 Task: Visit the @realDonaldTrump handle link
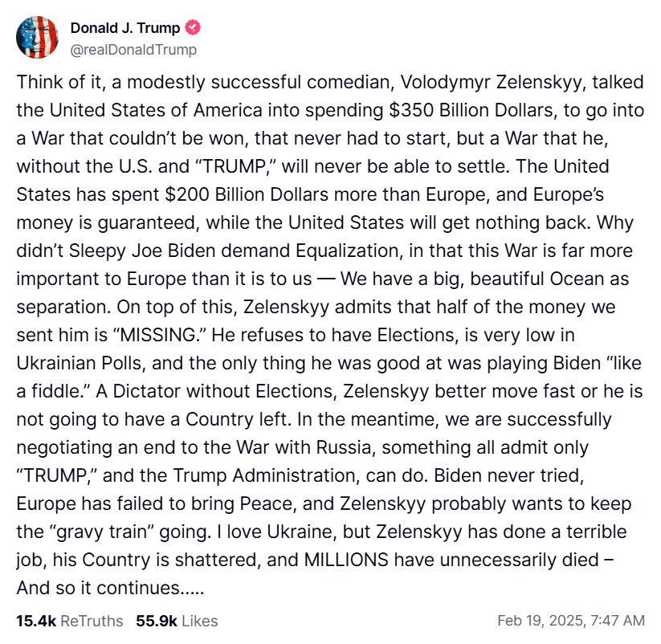pos(133,50)
